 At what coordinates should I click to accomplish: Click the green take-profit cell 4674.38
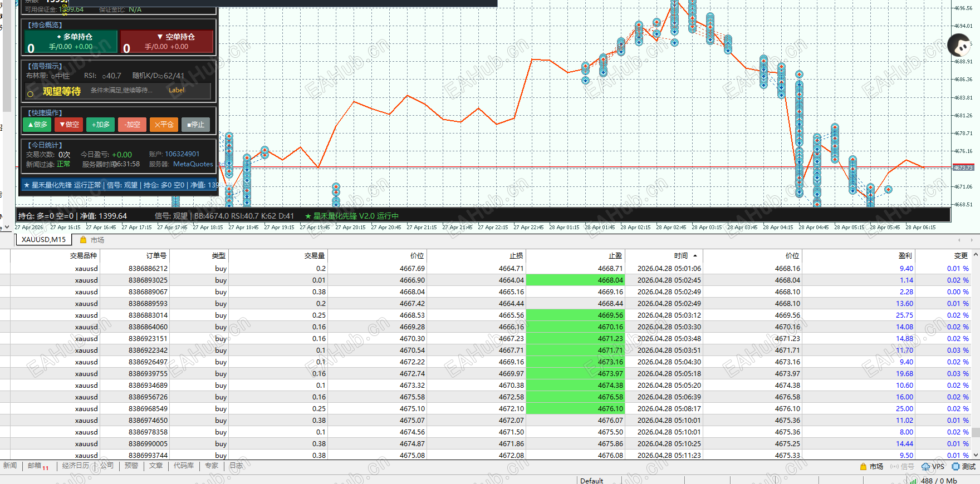pyautogui.click(x=575, y=386)
